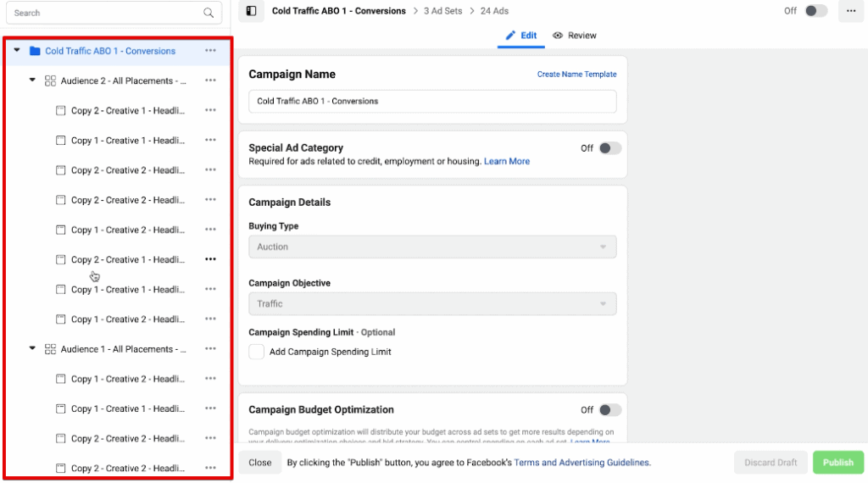The image size is (868, 483).
Task: Toggle the Special Ad Category switch
Action: (609, 148)
